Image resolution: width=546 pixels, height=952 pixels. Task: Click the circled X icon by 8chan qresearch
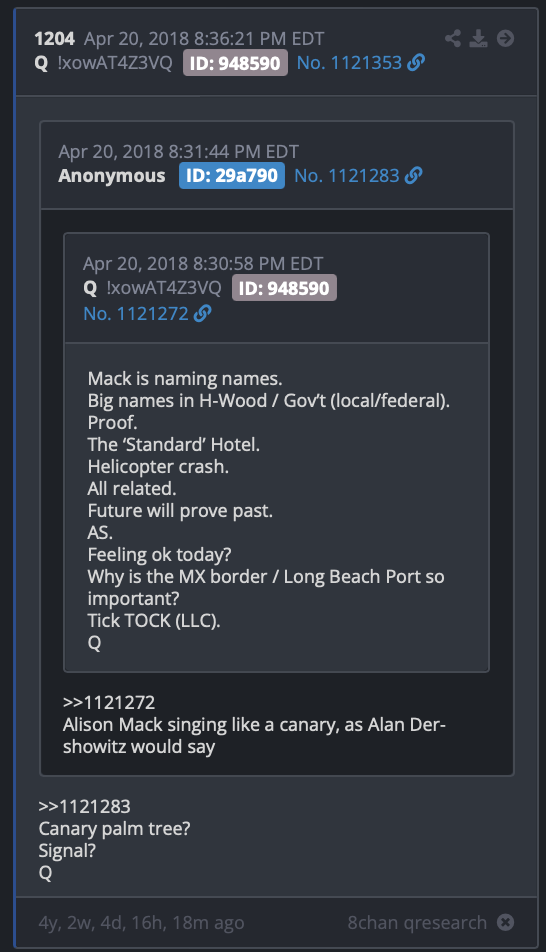coord(505,922)
